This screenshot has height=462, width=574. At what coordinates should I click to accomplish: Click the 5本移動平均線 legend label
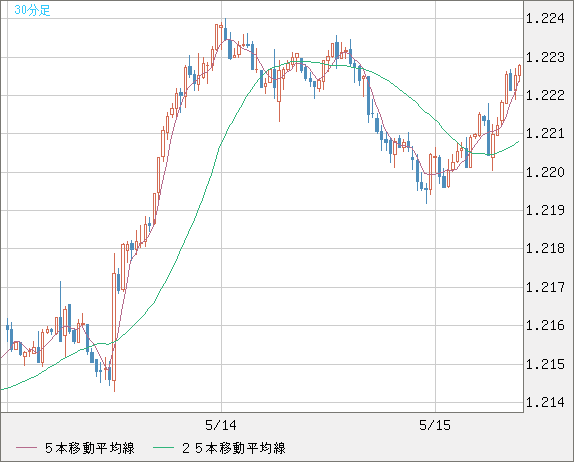90,448
